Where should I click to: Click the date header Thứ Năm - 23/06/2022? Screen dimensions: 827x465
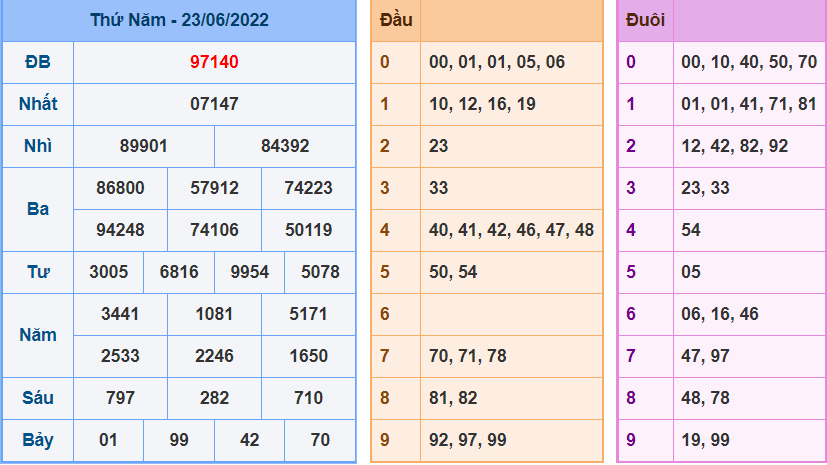click(x=179, y=20)
